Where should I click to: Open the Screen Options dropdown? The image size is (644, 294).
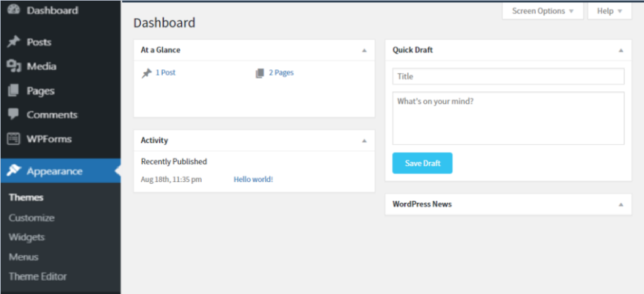[x=542, y=11]
